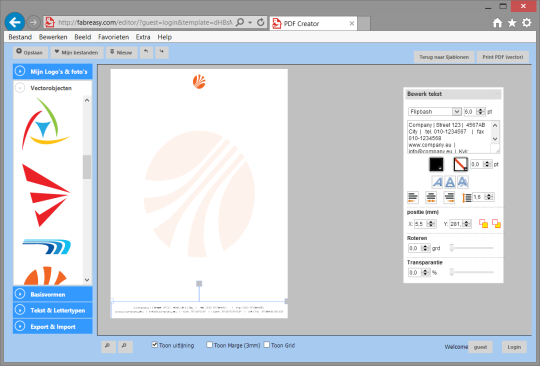Select the multicolor triangle swirl logo

pyautogui.click(x=45, y=123)
